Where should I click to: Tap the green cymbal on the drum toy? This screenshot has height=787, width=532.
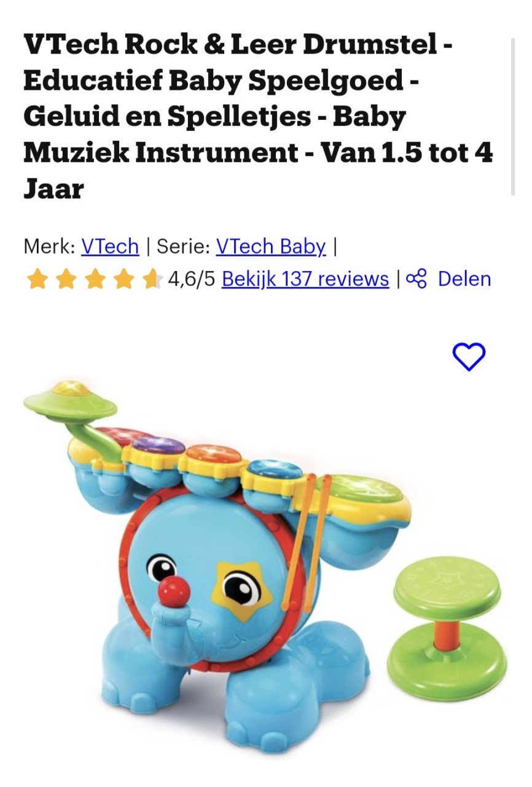(x=70, y=400)
